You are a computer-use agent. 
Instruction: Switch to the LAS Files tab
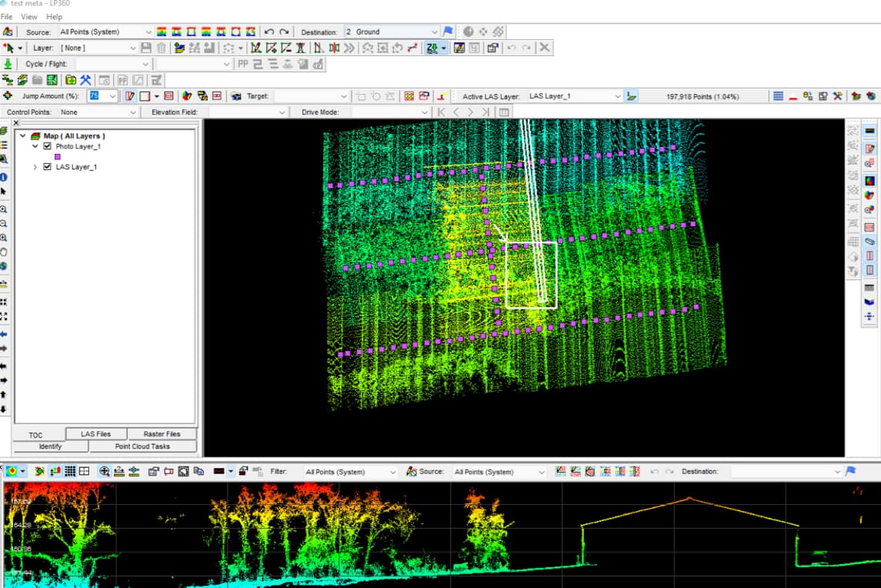(96, 434)
